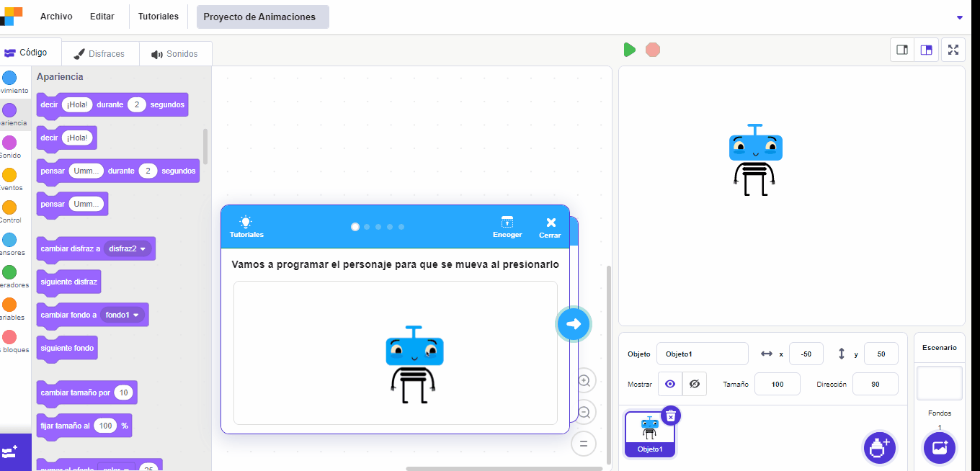Select the Escenario backdrop thumbnail
Image resolution: width=980 pixels, height=471 pixels.
(x=940, y=382)
